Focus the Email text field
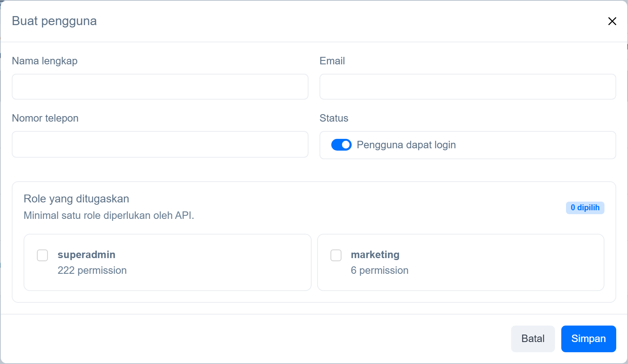 (x=467, y=87)
